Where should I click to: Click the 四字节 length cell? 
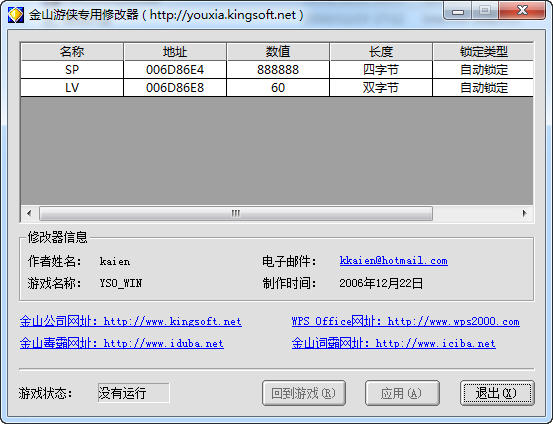coord(381,69)
